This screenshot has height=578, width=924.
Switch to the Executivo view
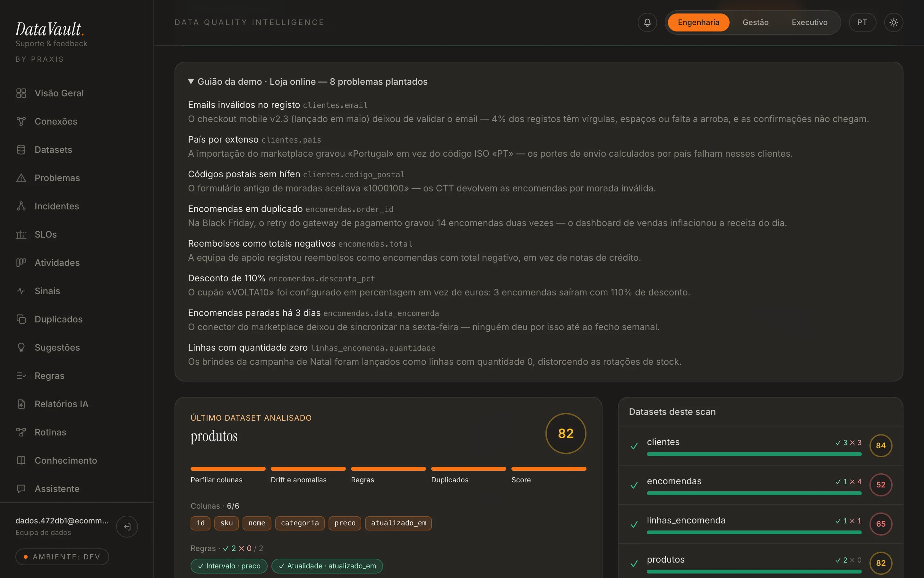point(809,22)
